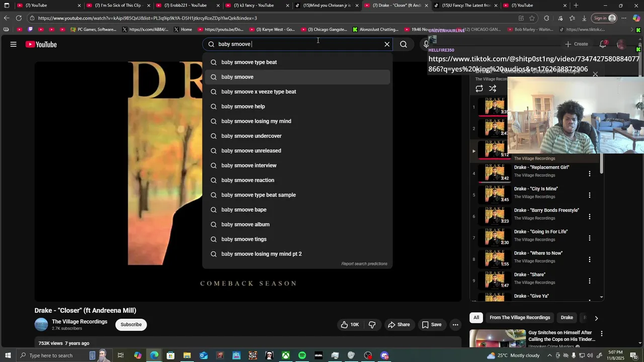Viewport: 644px width, 362px height.
Task: Select the All filter chip
Action: tap(476, 318)
